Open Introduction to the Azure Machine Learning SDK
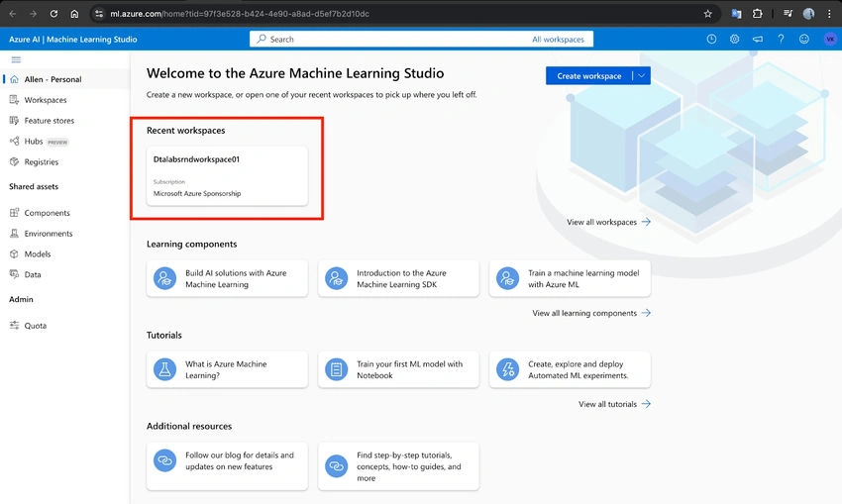The width and height of the screenshot is (842, 504). [x=398, y=278]
